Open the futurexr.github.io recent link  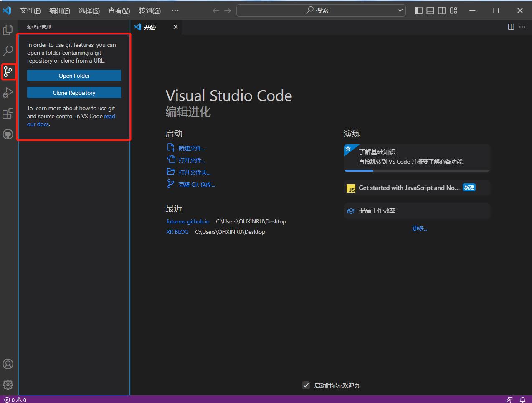tap(188, 221)
